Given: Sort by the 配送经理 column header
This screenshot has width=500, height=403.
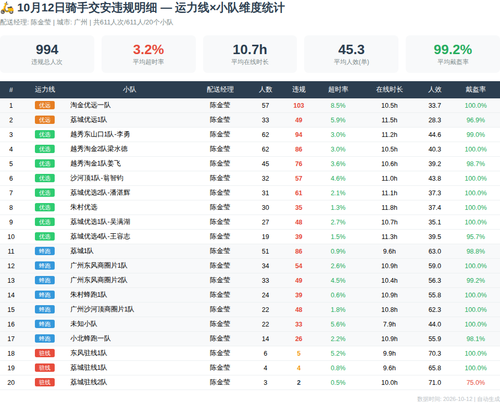Looking at the screenshot, I should tap(220, 89).
